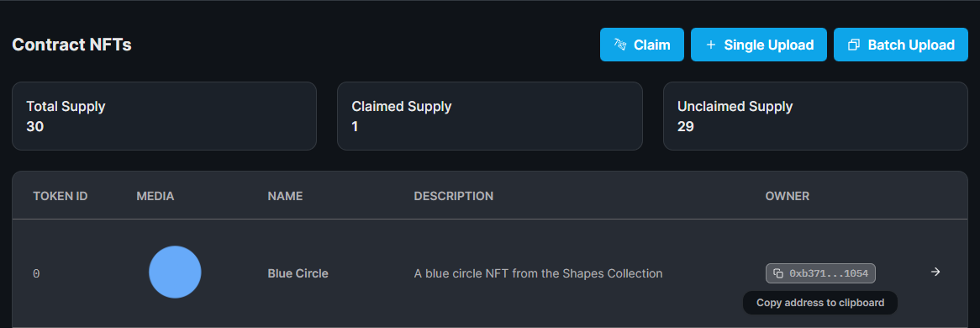Screen dimensions: 980x328
Task: Start a Single Upload
Action: pos(759,45)
